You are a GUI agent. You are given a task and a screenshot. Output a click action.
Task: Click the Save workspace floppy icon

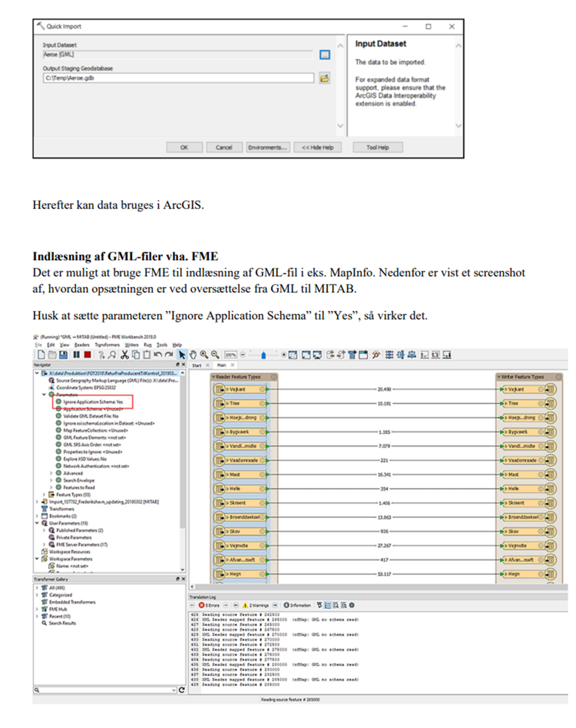coord(63,355)
